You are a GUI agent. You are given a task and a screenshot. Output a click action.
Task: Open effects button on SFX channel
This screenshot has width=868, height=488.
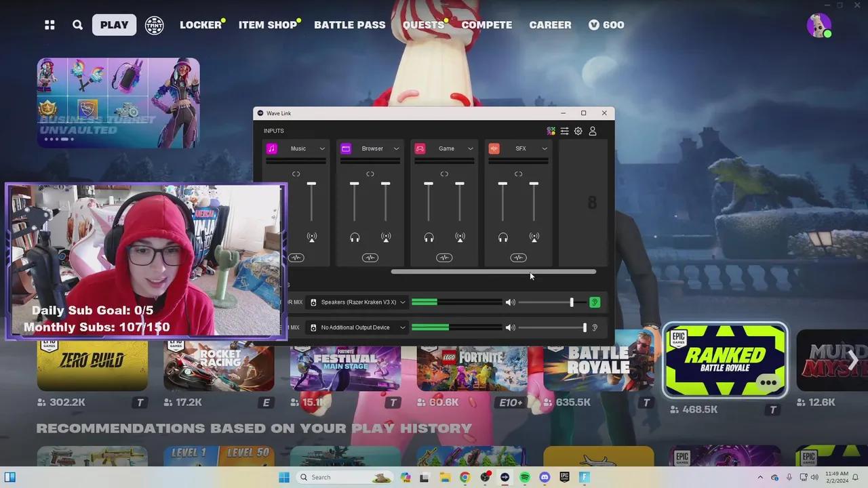518,258
